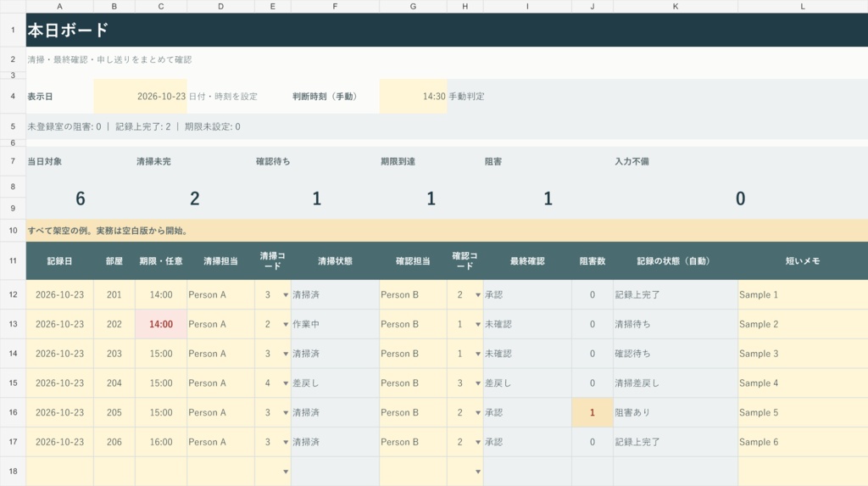This screenshot has width=868, height=486.
Task: Open cleaning code dropdown for room 201
Action: point(286,295)
